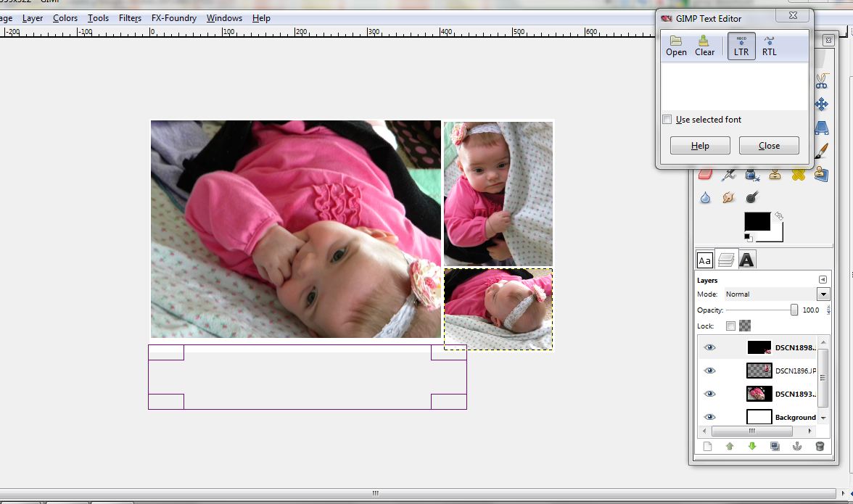Click the layers list horizontal scrollbar

(x=751, y=431)
